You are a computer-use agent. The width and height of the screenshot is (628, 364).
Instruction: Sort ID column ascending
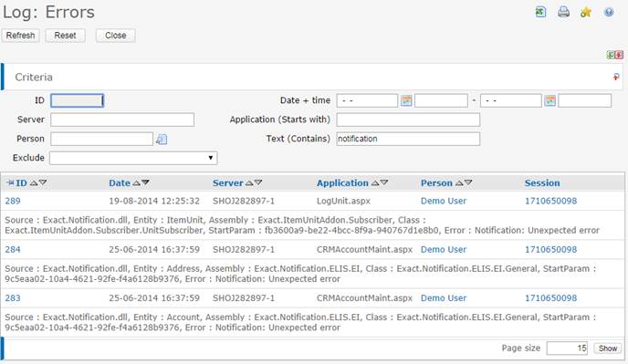(x=34, y=183)
